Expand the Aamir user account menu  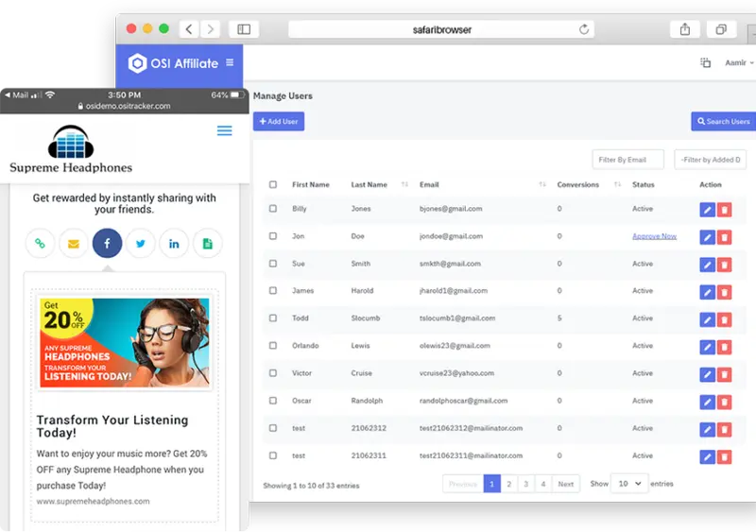738,63
